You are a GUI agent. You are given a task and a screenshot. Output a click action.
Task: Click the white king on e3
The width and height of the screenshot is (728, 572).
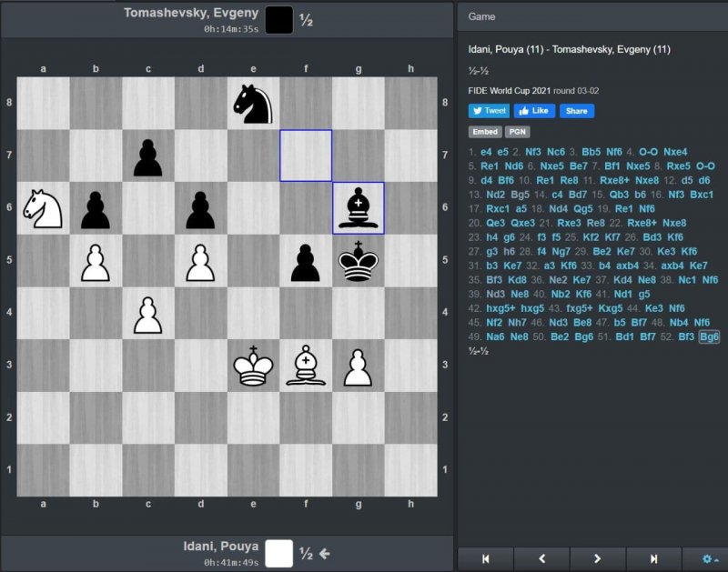pos(253,366)
